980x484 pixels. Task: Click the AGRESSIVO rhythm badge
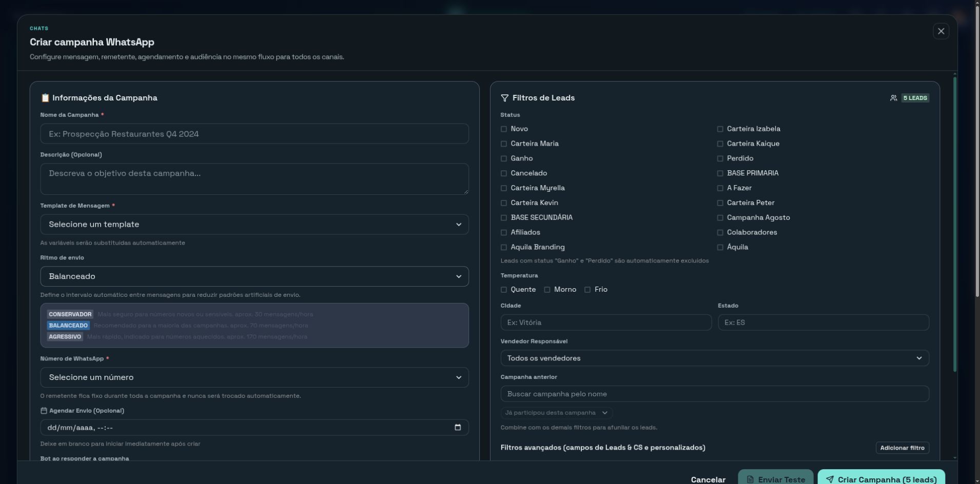point(65,337)
